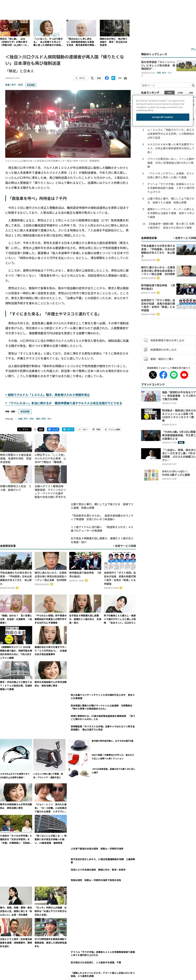Open ranking item 9 about 論破のソープランド

point(171,213)
